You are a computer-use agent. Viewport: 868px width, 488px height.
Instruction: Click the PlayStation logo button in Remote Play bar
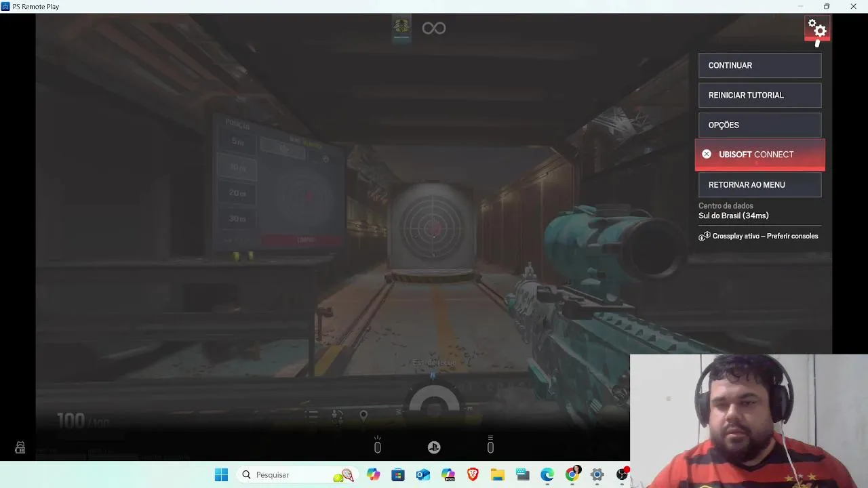click(434, 447)
